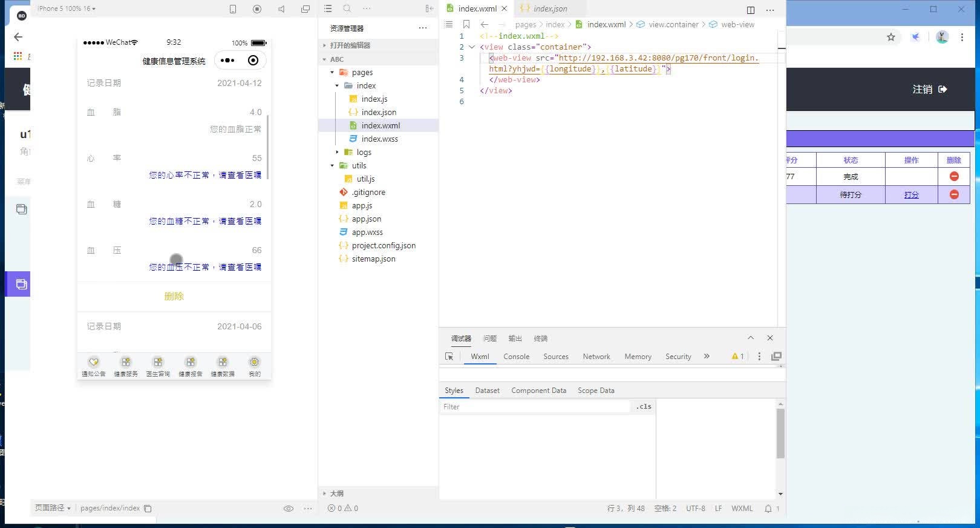Click the search icon in explorer header
Screen dimensions: 980x528
[x=347, y=8]
